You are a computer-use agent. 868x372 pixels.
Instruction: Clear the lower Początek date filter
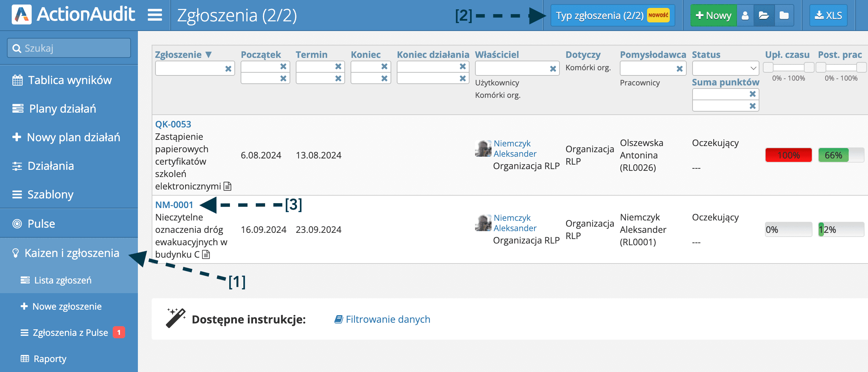pos(283,79)
